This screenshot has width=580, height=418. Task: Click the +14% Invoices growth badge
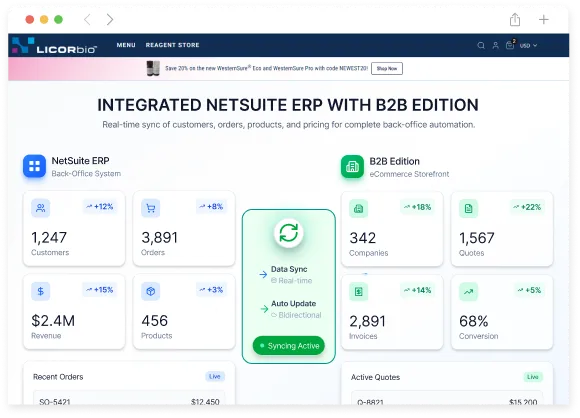click(x=417, y=290)
